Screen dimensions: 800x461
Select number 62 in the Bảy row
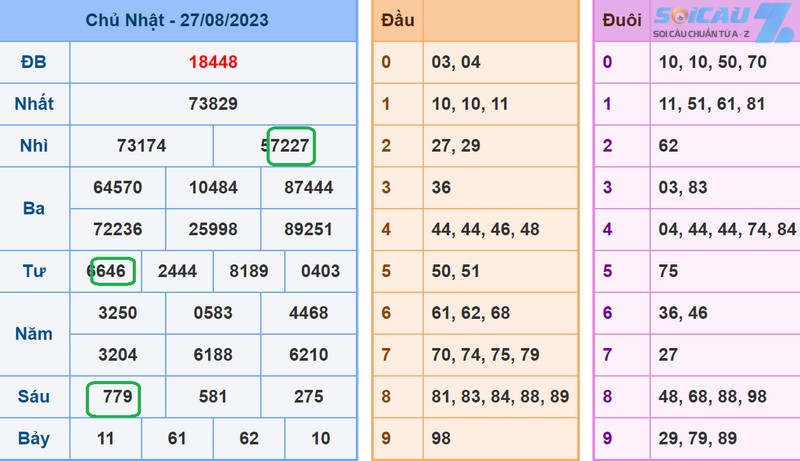(x=249, y=439)
